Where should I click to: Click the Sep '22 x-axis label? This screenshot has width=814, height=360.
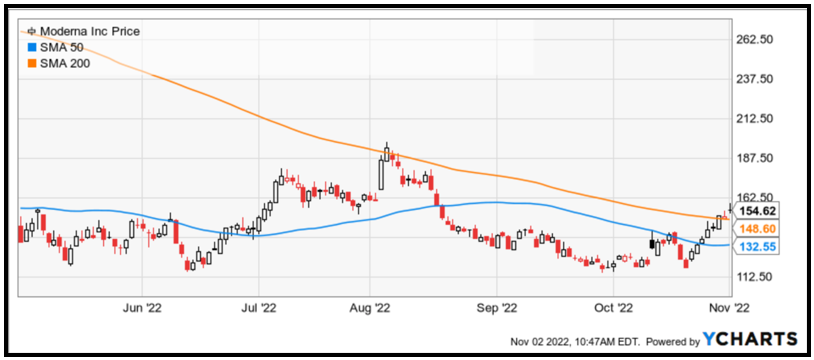(497, 309)
